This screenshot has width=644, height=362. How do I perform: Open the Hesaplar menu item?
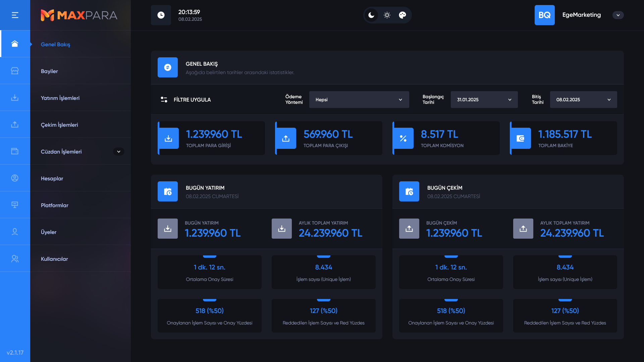point(52,178)
